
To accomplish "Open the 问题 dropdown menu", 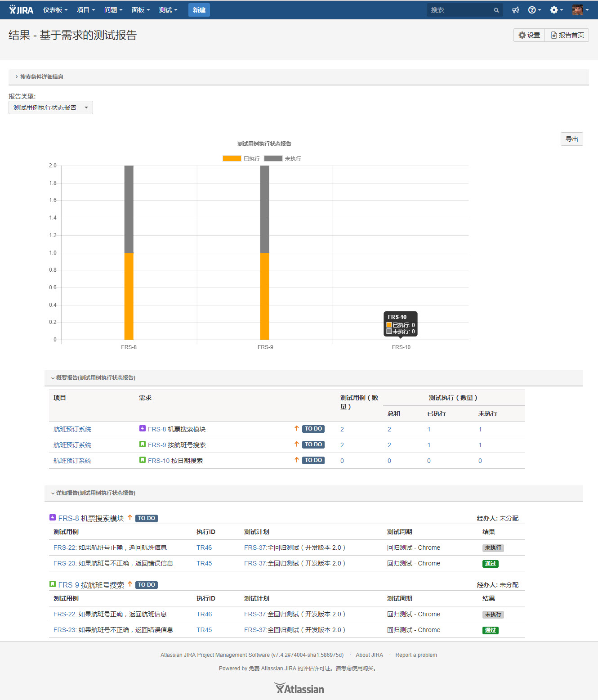I will pos(113,10).
